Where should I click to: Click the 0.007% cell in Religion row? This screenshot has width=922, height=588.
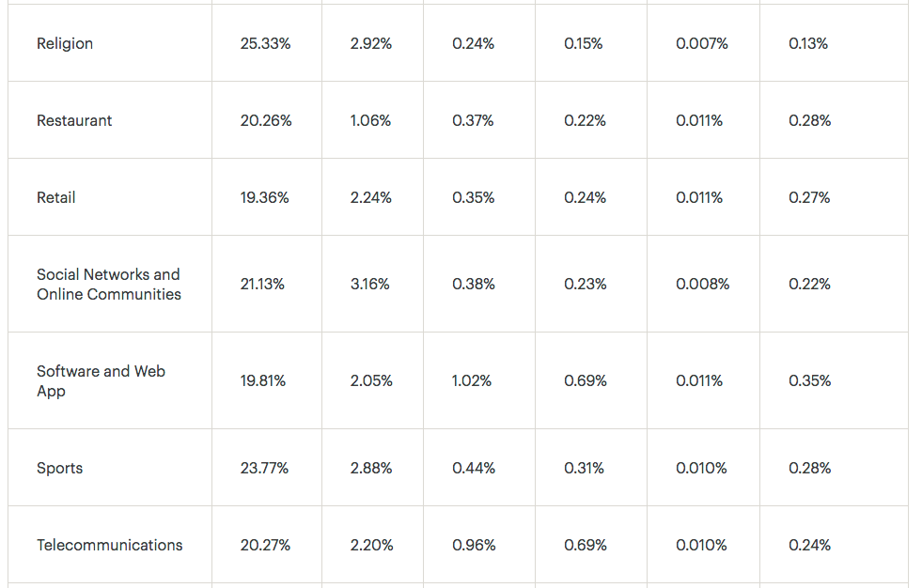702,43
